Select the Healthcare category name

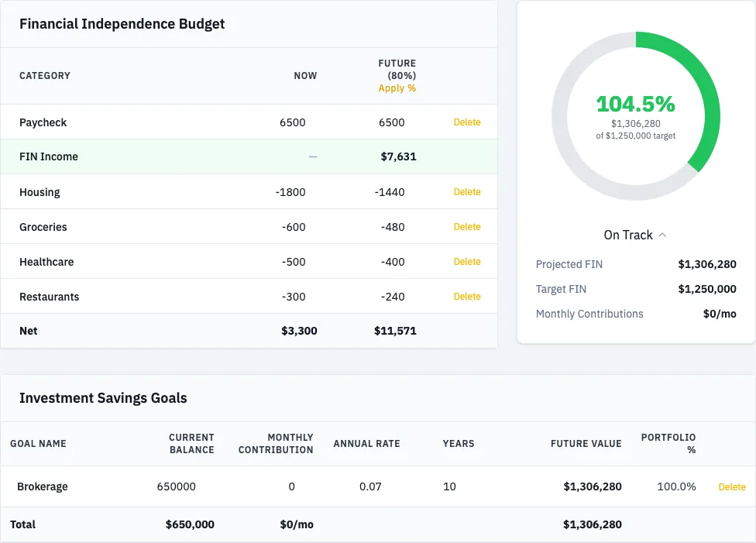coord(46,262)
